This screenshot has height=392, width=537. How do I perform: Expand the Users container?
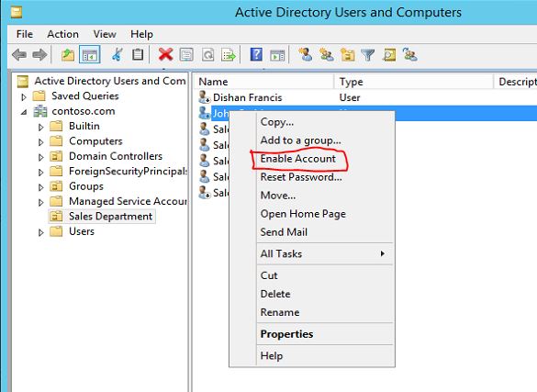(40, 233)
